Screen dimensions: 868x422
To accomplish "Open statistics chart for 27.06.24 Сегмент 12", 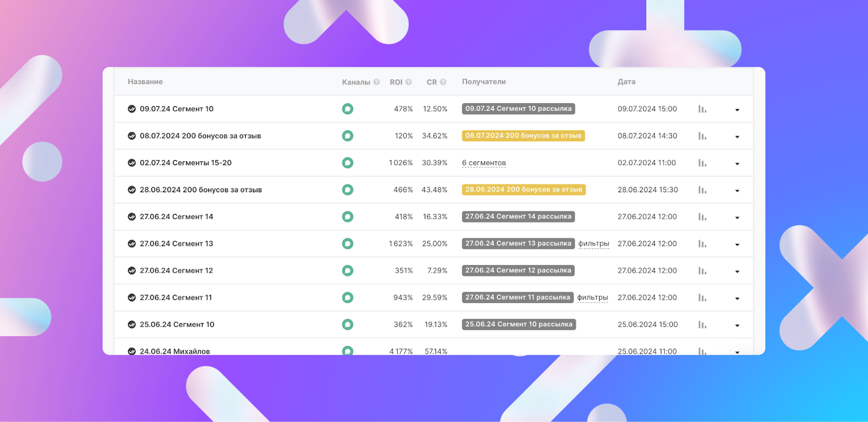I will point(702,270).
